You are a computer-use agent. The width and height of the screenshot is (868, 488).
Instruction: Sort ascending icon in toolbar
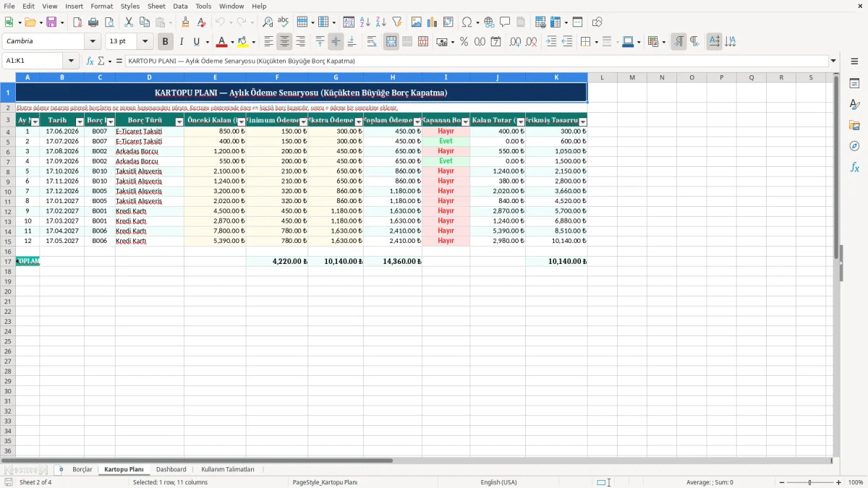click(365, 22)
